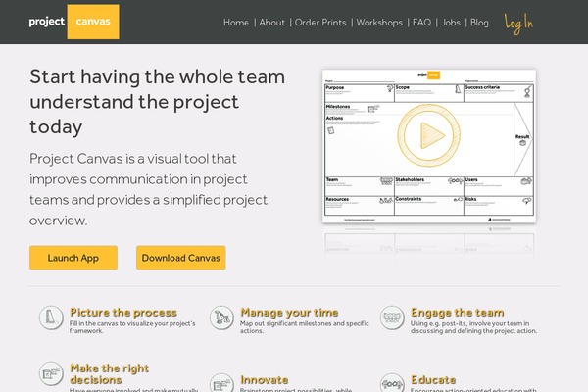588x392 pixels.
Task: Select the Make the right decisions heading
Action: click(x=110, y=374)
